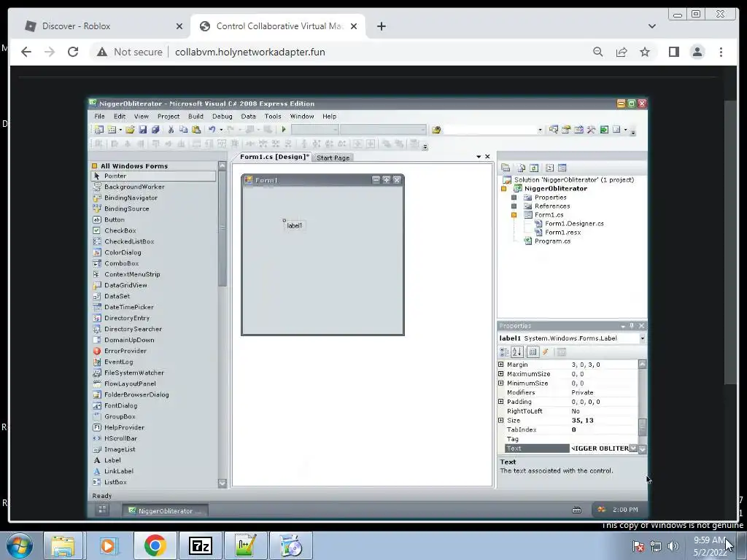Image resolution: width=747 pixels, height=560 pixels.
Task: Go back with the browser back arrow
Action: (26, 52)
